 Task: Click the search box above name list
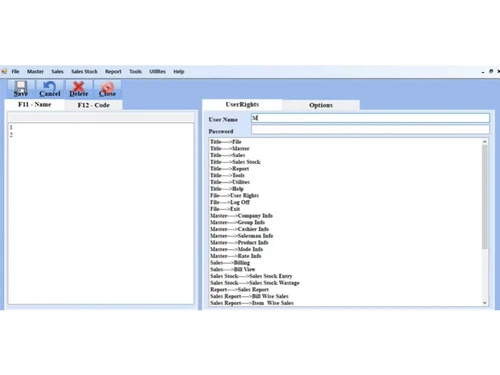101,117
